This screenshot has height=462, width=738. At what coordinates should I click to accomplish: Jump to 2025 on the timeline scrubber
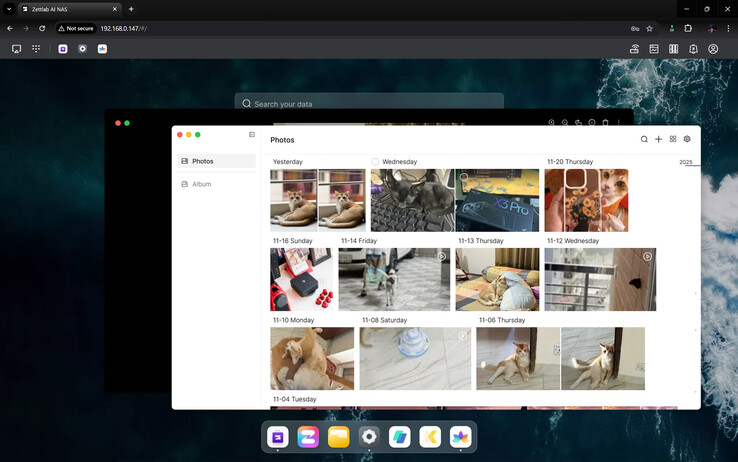click(x=685, y=162)
